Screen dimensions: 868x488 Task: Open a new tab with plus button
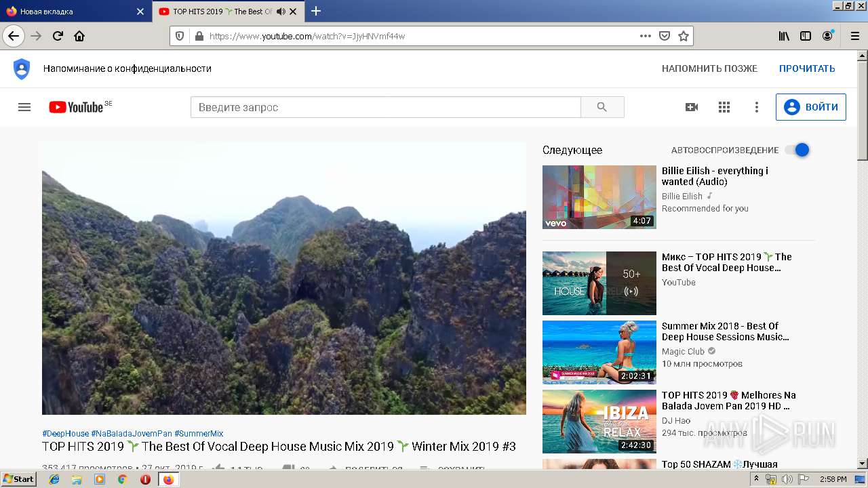pos(316,11)
